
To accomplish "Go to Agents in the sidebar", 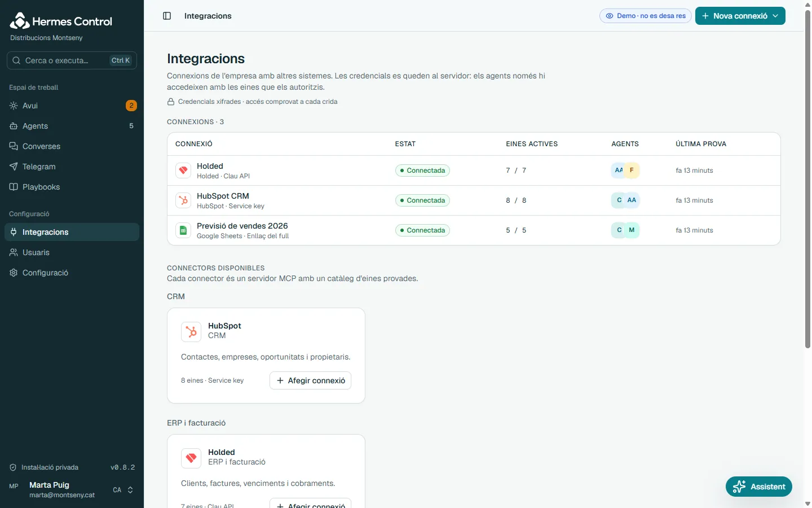I will click(72, 126).
